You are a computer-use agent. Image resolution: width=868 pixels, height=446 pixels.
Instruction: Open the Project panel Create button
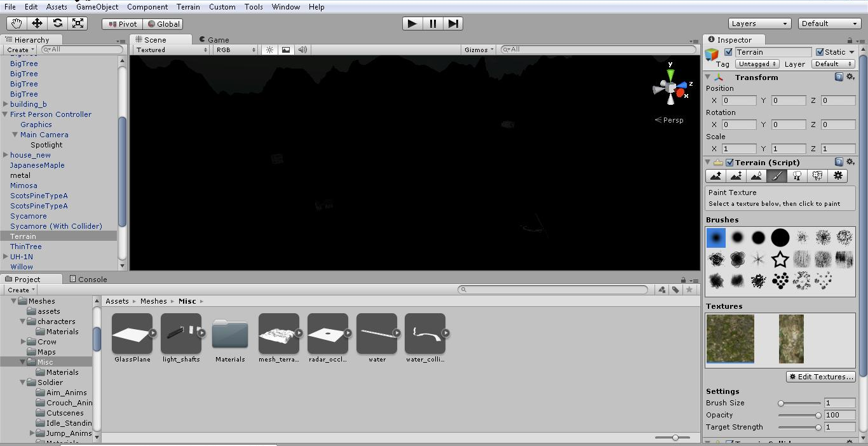coord(20,290)
